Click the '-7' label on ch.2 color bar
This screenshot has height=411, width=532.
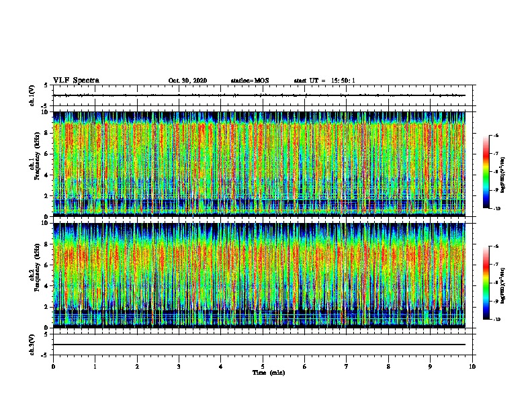(496, 265)
